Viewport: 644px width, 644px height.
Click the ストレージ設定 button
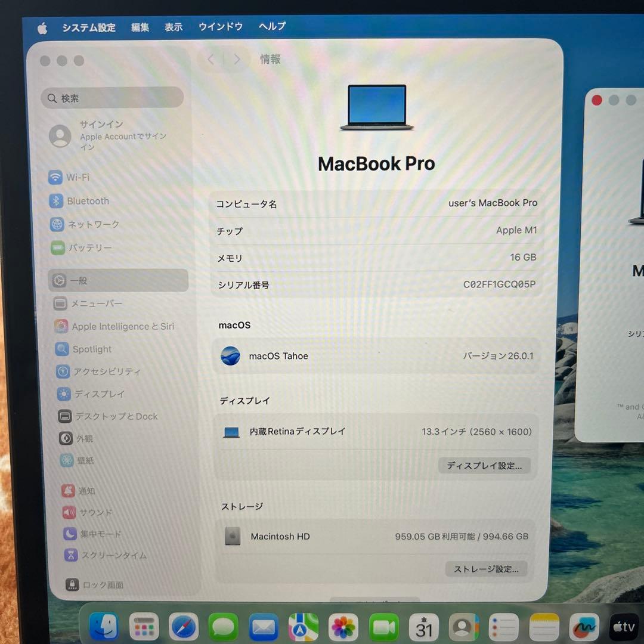coord(486,569)
